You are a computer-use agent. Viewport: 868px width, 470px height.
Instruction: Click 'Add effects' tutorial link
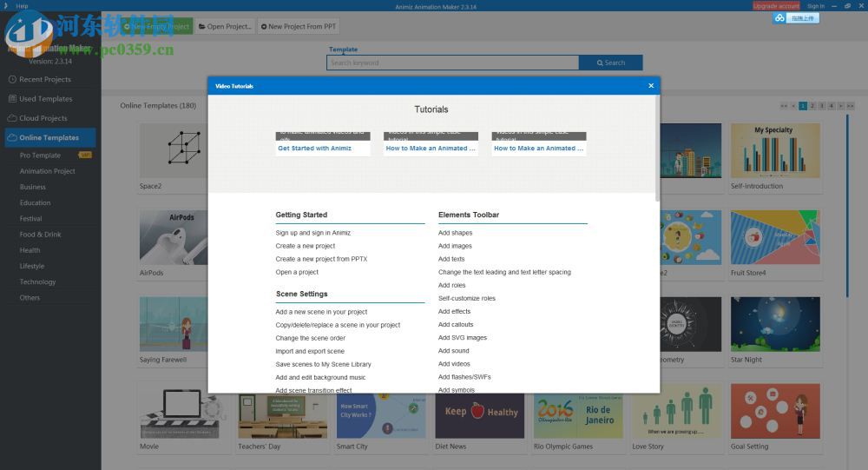tap(454, 312)
